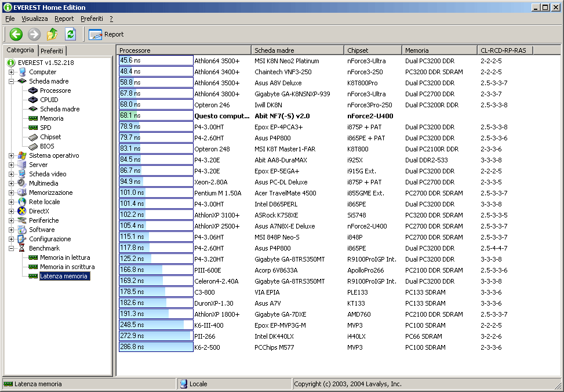Click the Software icon in tree
The height and width of the screenshot is (392, 564).
click(x=22, y=230)
